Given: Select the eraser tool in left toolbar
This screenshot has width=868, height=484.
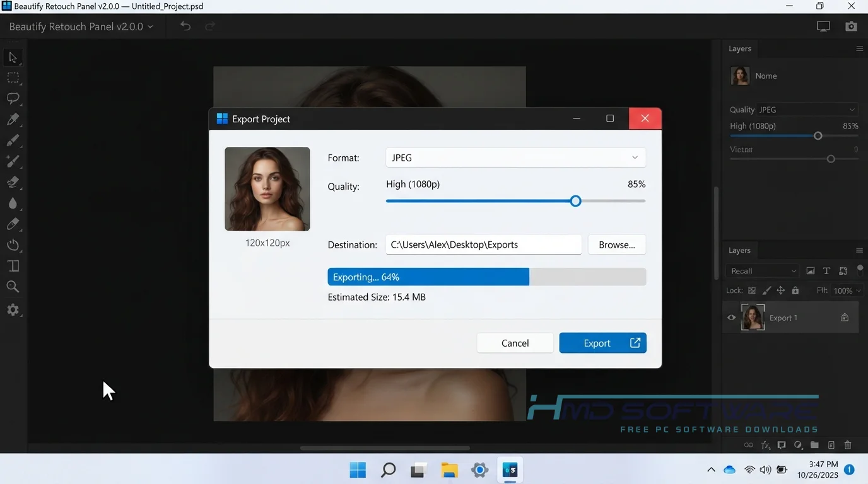Looking at the screenshot, I should (x=13, y=182).
